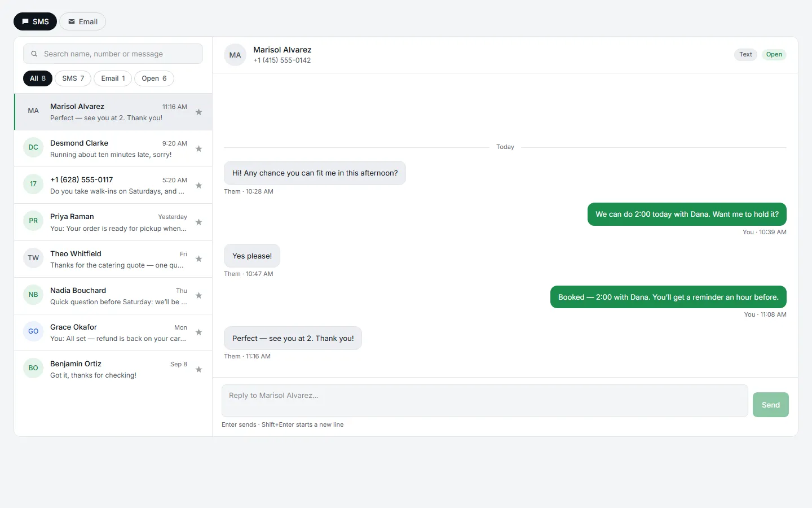
Task: Click the "Perfect — see you at 2" chat bubble
Action: point(293,338)
